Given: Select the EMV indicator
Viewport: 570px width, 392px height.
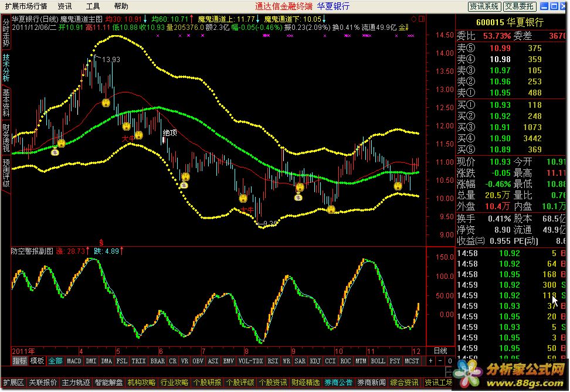Looking at the screenshot, I should 228,361.
